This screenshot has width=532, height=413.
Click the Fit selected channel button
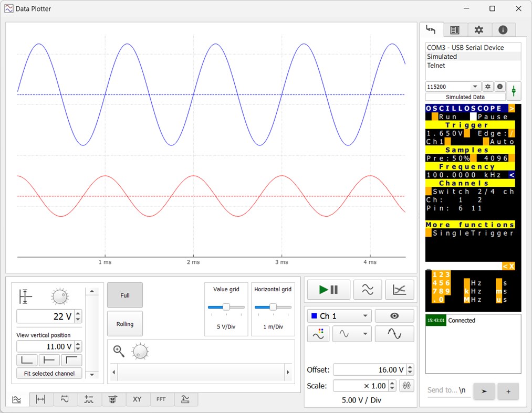click(x=49, y=373)
